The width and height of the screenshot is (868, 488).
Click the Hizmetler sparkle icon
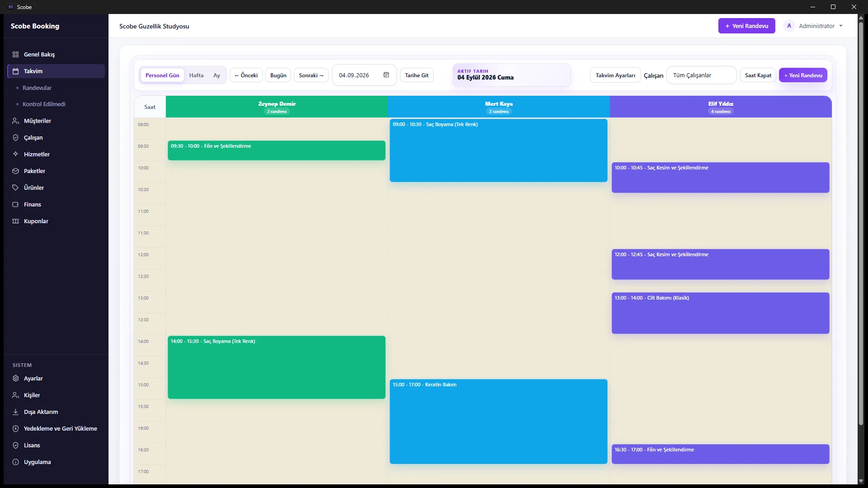tap(15, 154)
